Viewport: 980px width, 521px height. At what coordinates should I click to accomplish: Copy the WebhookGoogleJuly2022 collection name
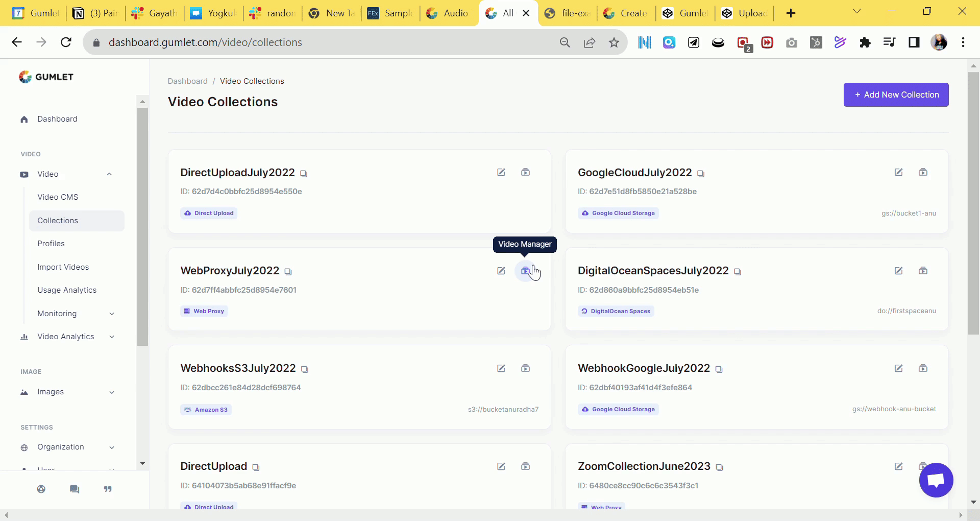click(719, 369)
